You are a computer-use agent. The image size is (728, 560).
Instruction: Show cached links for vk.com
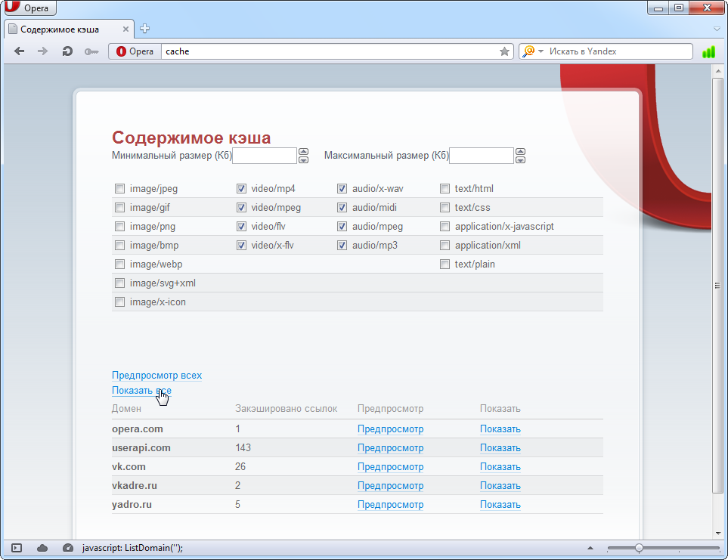click(500, 467)
